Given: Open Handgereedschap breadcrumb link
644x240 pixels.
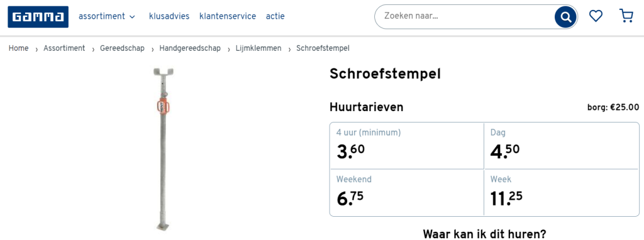Looking at the screenshot, I should click(x=190, y=48).
